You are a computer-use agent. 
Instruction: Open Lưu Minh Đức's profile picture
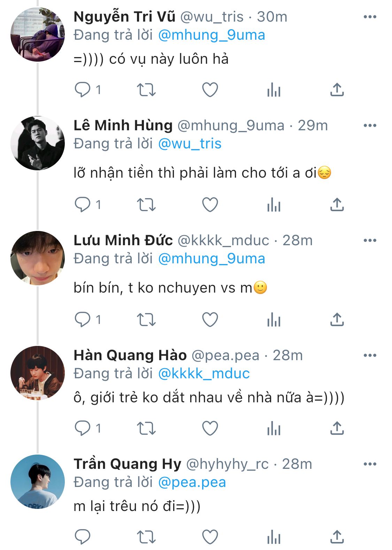pyautogui.click(x=38, y=258)
